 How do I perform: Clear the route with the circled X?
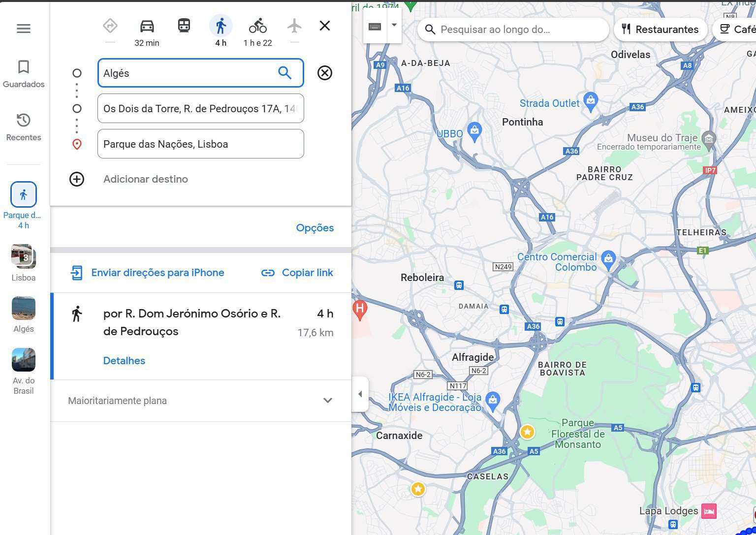point(324,73)
